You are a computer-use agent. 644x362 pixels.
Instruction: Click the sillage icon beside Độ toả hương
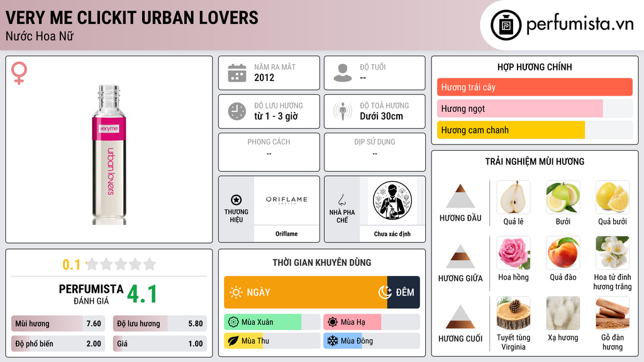343,111
